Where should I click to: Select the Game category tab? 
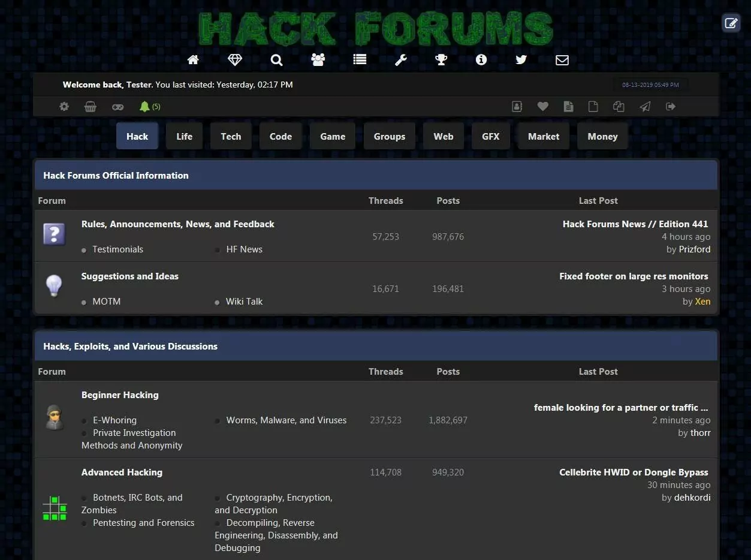(332, 136)
